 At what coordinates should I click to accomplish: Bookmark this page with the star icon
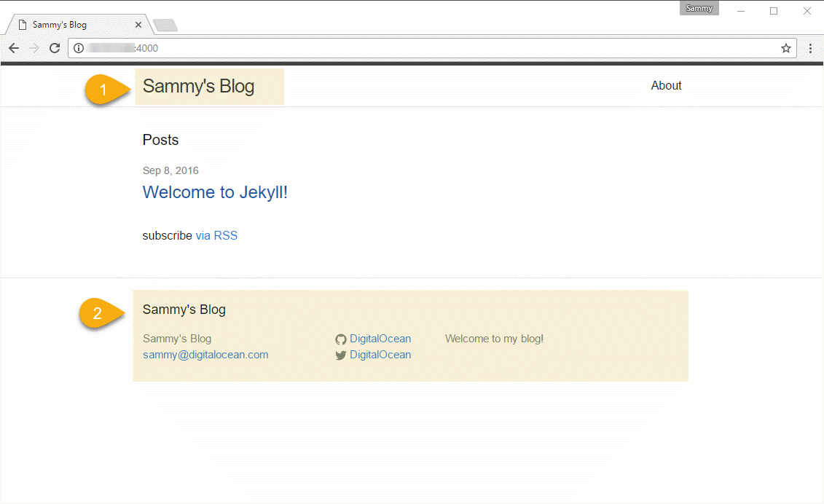coord(785,48)
